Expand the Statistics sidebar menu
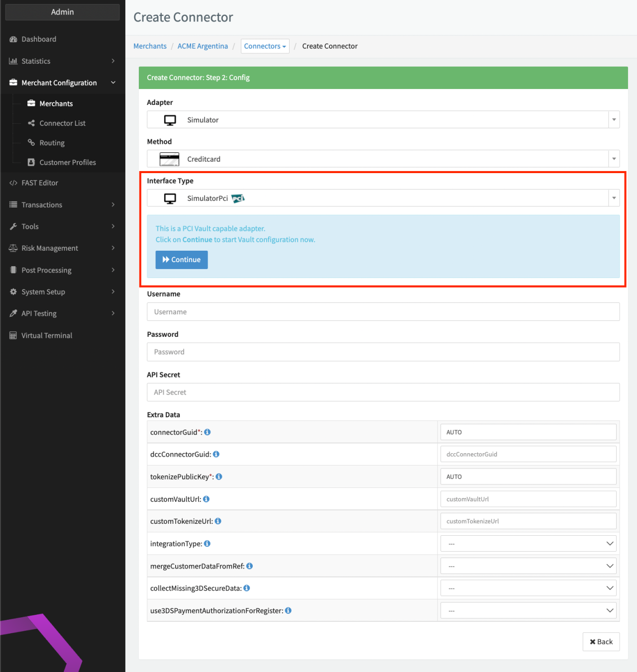The image size is (637, 672). coord(62,61)
